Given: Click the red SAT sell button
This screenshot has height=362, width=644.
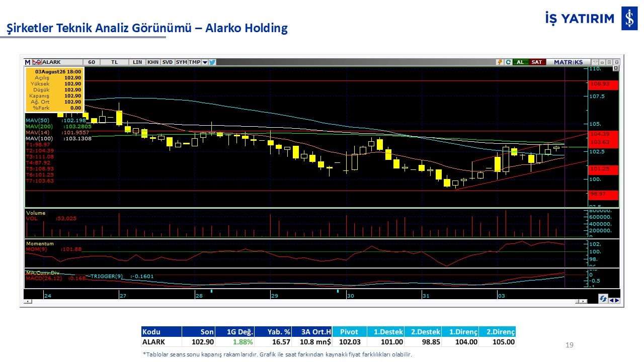Looking at the screenshot, I should point(537,62).
